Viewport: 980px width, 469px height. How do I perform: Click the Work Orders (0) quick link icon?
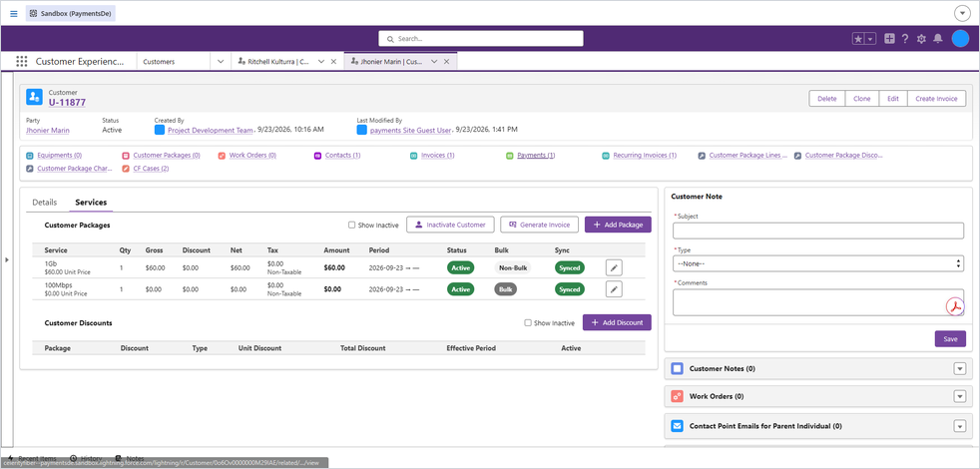tap(222, 155)
